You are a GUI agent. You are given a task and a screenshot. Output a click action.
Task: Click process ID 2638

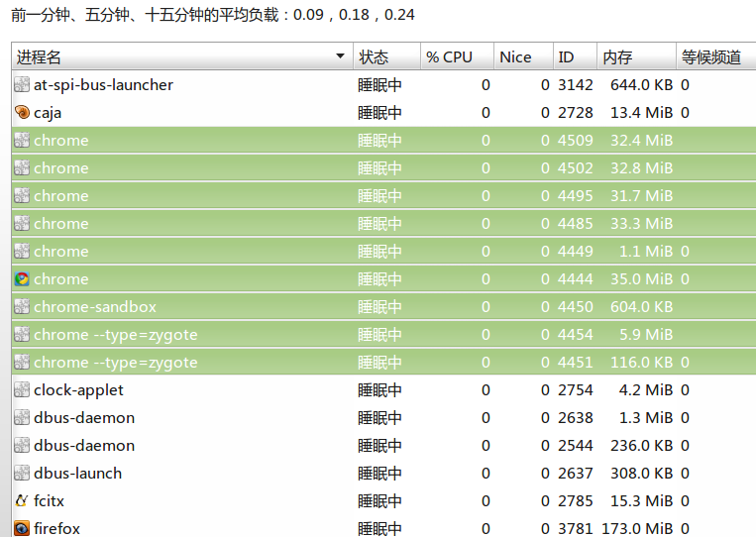click(576, 417)
